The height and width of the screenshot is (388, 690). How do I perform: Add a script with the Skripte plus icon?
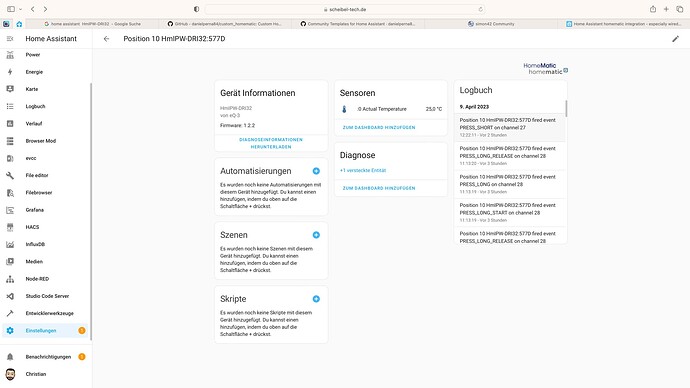(316, 299)
